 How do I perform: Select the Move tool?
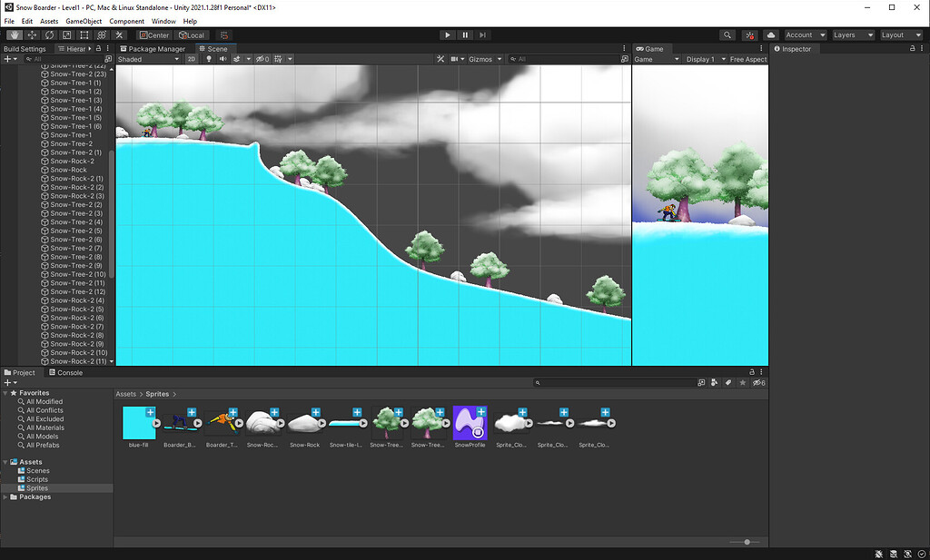tap(32, 34)
